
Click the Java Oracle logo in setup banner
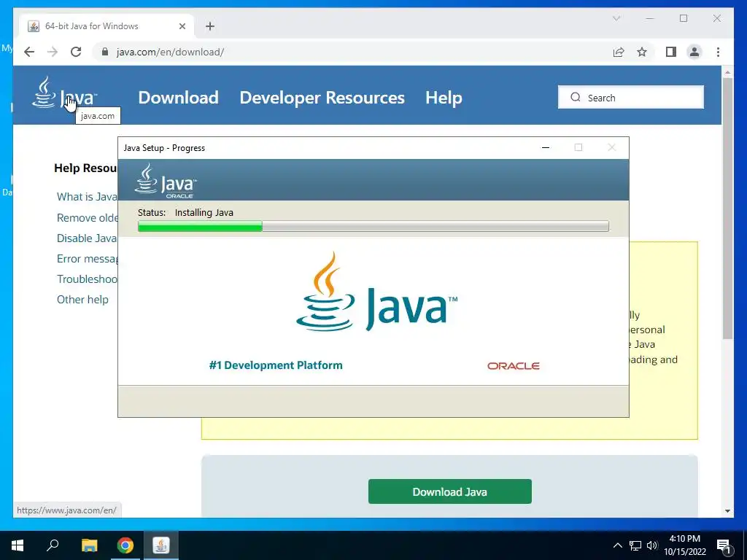click(166, 181)
